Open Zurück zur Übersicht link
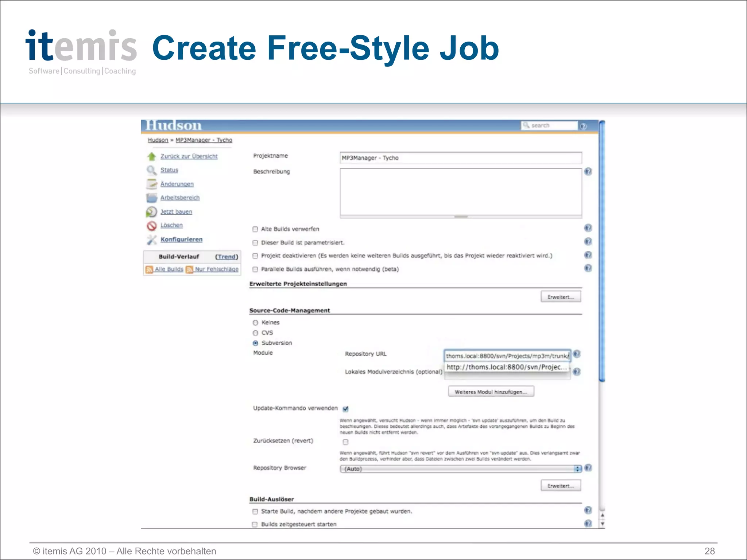 point(189,156)
